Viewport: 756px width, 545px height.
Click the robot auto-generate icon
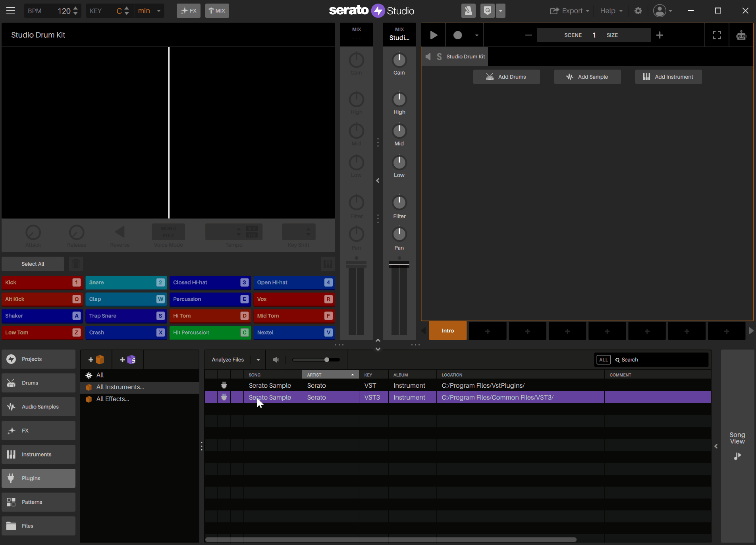point(741,35)
